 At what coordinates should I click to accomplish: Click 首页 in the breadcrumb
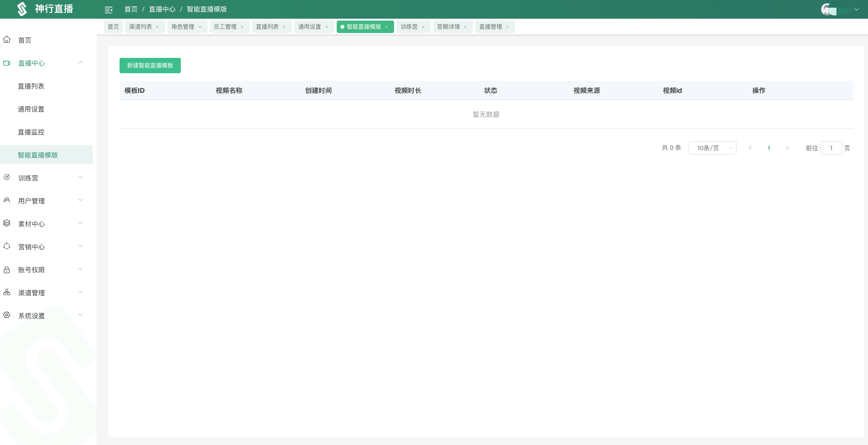pos(131,9)
